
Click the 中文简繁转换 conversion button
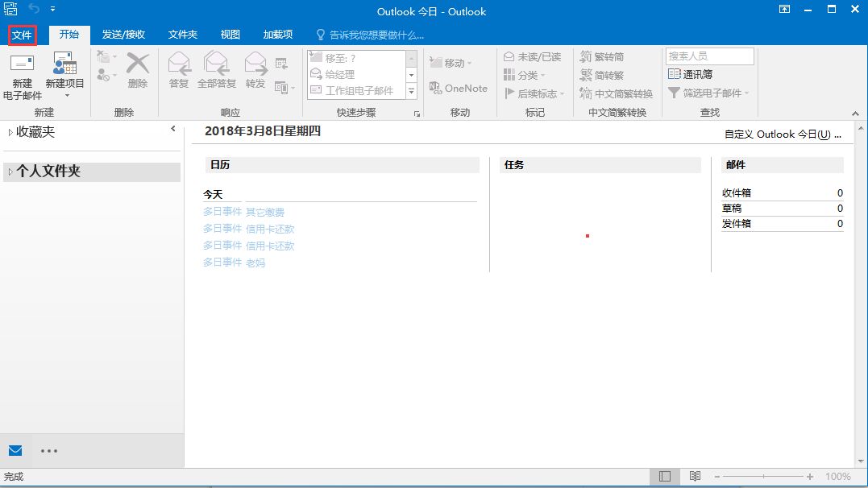(616, 93)
